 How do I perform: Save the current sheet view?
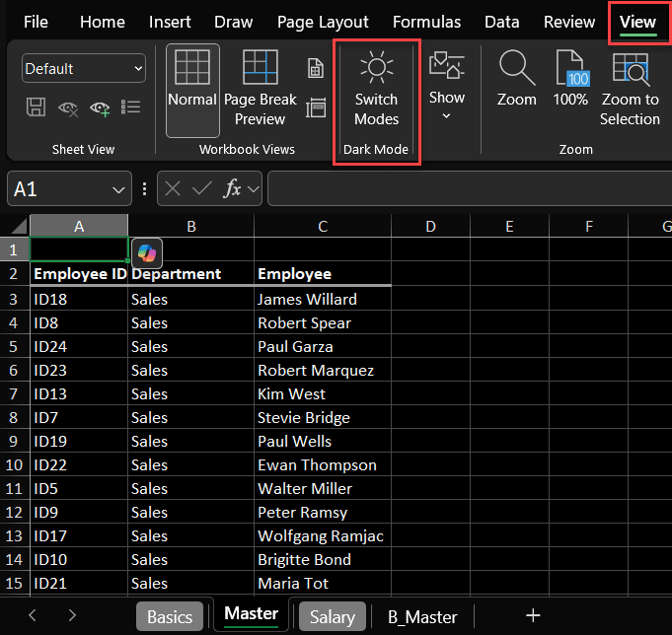pyautogui.click(x=36, y=107)
